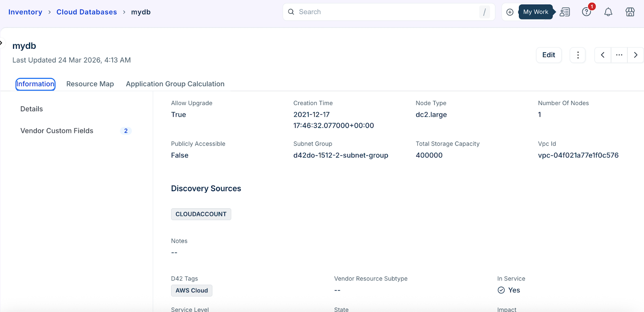The width and height of the screenshot is (644, 312).
Task: Click the add (plus circle) icon
Action: coord(510,12)
